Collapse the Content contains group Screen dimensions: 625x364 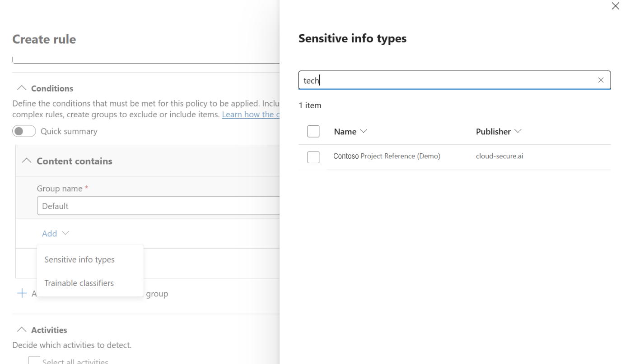tap(27, 161)
